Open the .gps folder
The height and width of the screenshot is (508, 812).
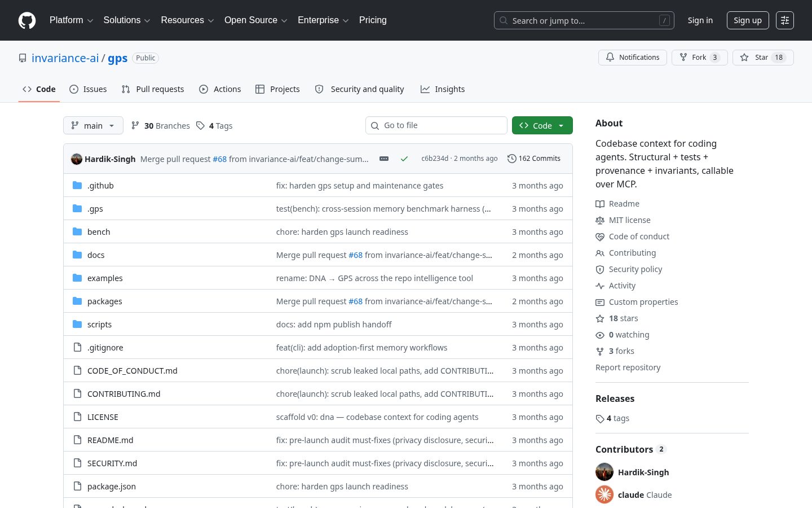click(x=95, y=209)
